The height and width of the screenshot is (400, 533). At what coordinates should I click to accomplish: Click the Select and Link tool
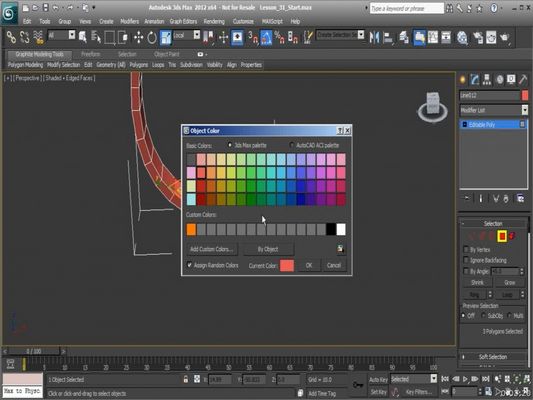click(11, 37)
